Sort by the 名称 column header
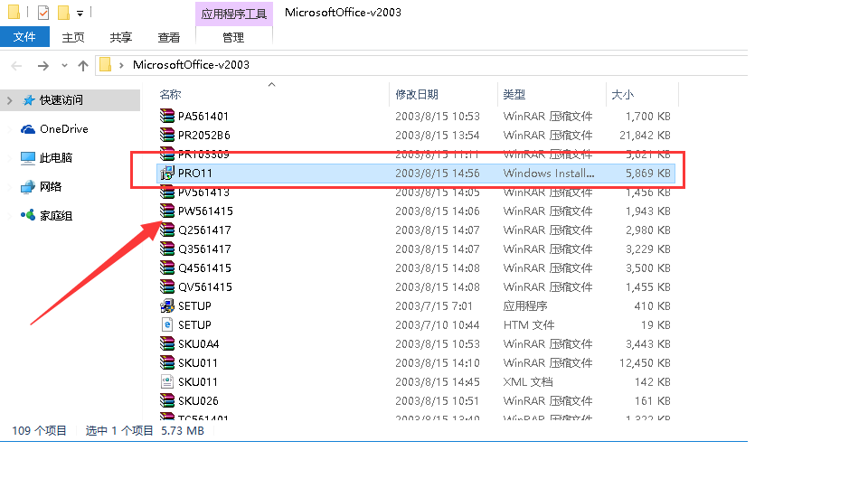 [170, 95]
